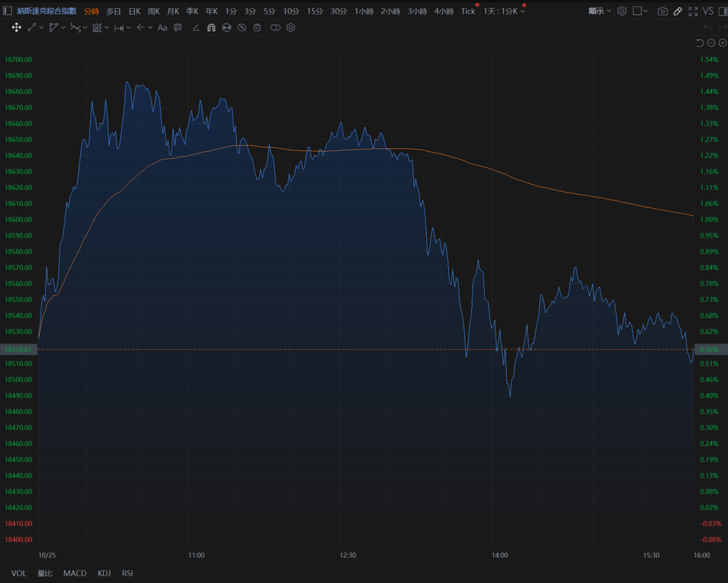Expand the arrow marker tool dropdown arrow

tap(150, 28)
